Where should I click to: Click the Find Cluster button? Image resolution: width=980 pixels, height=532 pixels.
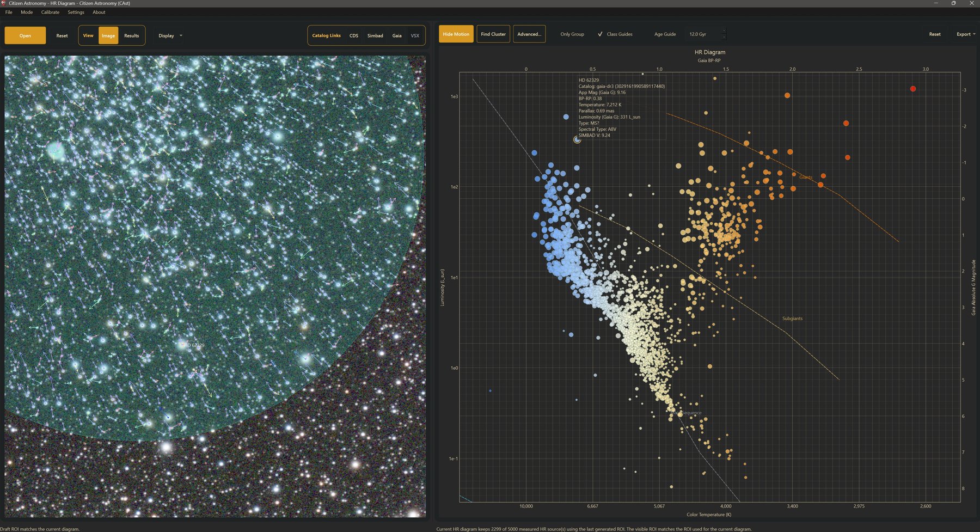click(493, 34)
